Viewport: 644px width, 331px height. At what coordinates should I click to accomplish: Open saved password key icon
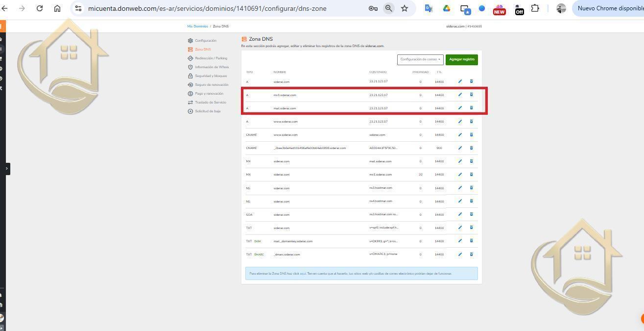coord(373,8)
